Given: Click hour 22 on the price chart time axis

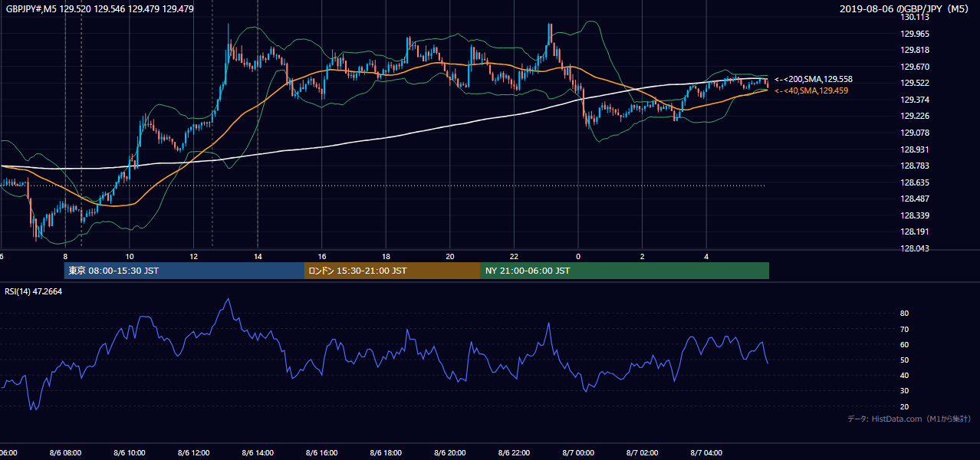Looking at the screenshot, I should point(515,257).
